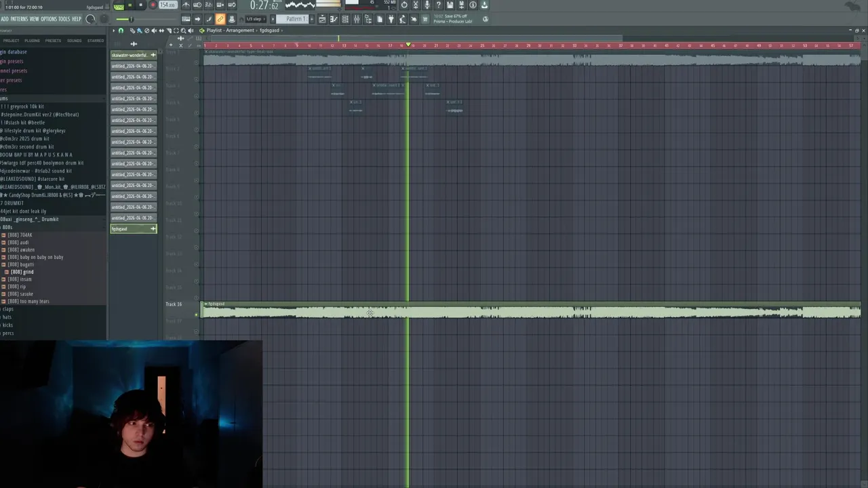Open the PATTERNS menu
Image resolution: width=868 pixels, height=488 pixels.
pos(19,19)
